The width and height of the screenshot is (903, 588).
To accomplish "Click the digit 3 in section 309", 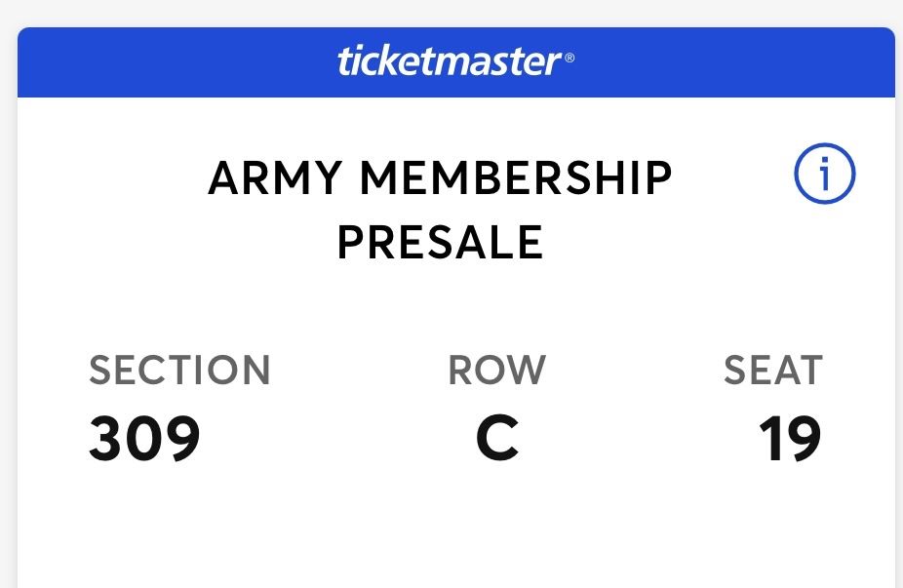I will [x=107, y=439].
